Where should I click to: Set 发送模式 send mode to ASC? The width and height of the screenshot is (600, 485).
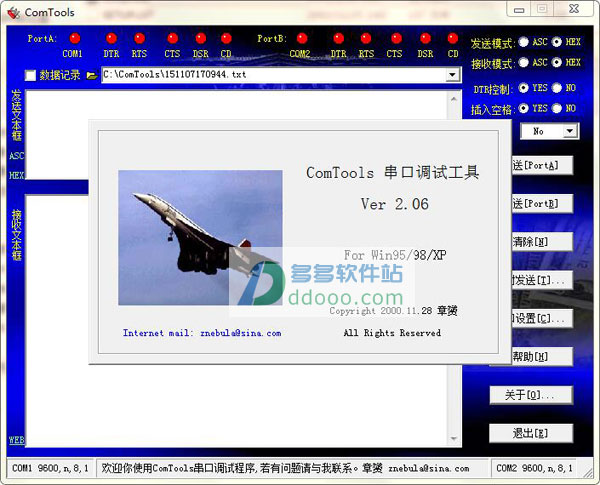coord(523,42)
